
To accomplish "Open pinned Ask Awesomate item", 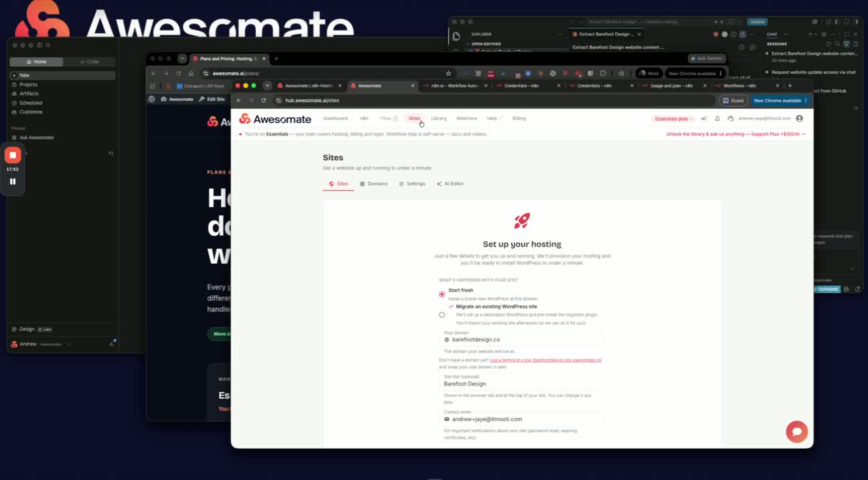I will pos(62,137).
